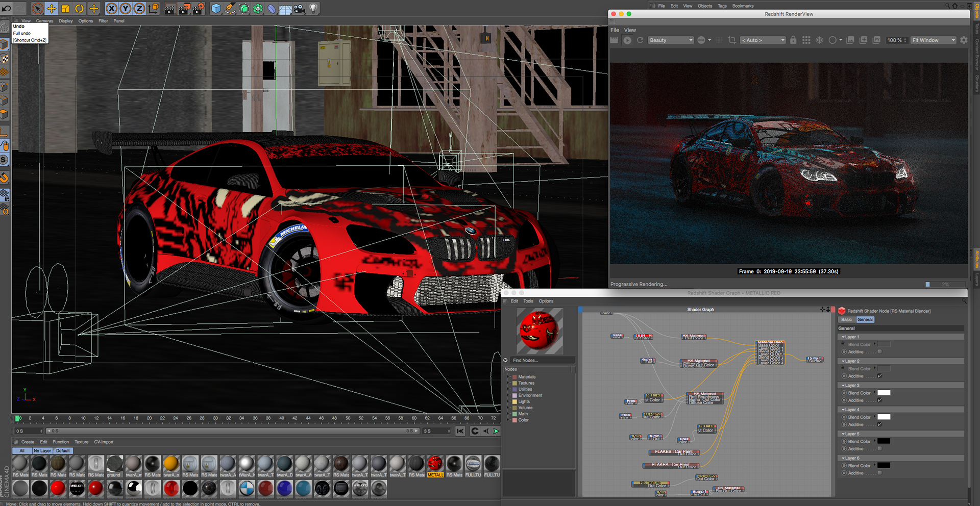The image size is (980, 506).
Task: Click the snowflake freeze icon in RenderView
Action: (x=819, y=40)
